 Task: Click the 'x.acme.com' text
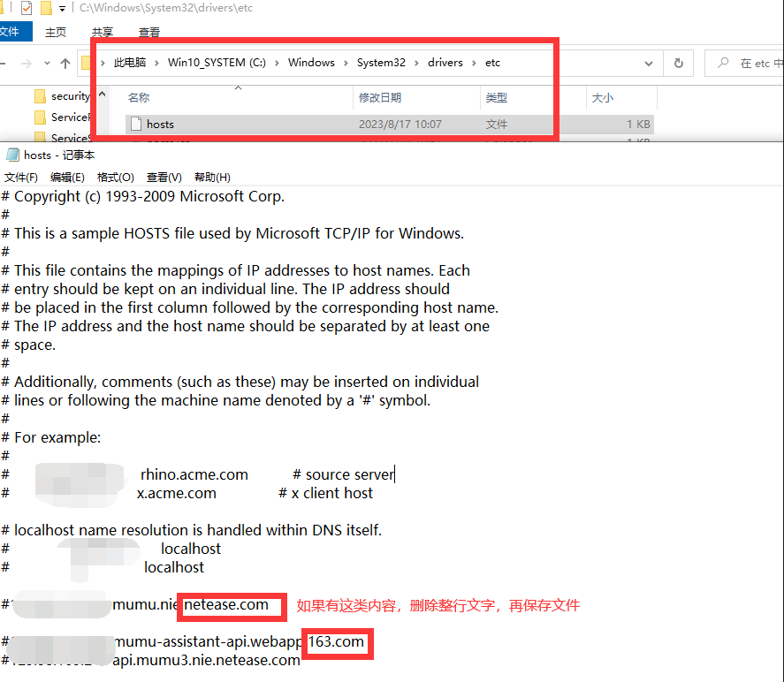pyautogui.click(x=177, y=493)
